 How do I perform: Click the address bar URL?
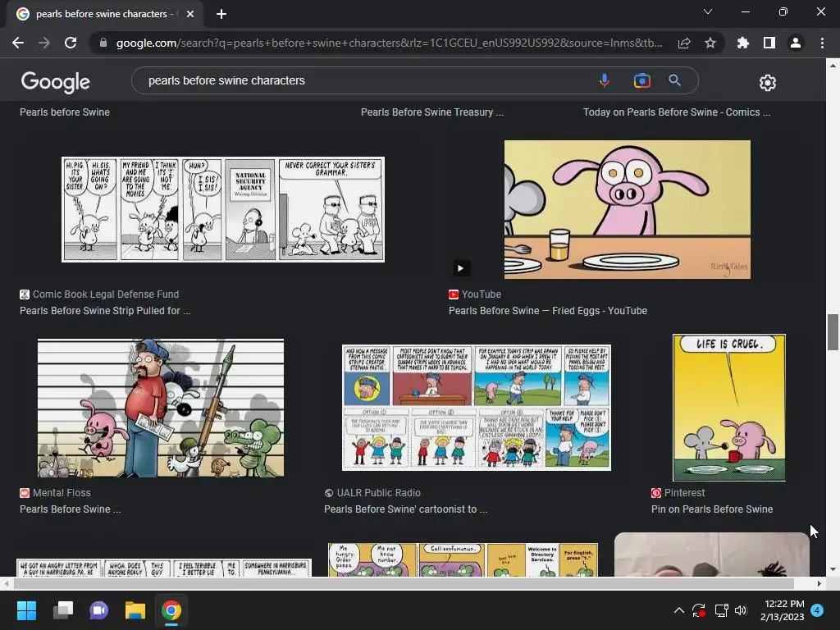coord(389,43)
